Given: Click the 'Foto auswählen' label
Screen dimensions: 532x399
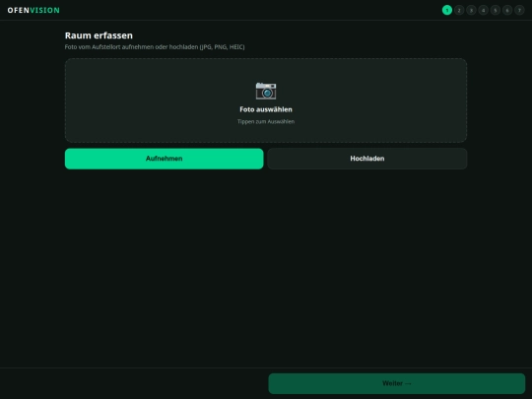Looking at the screenshot, I should click(266, 109).
